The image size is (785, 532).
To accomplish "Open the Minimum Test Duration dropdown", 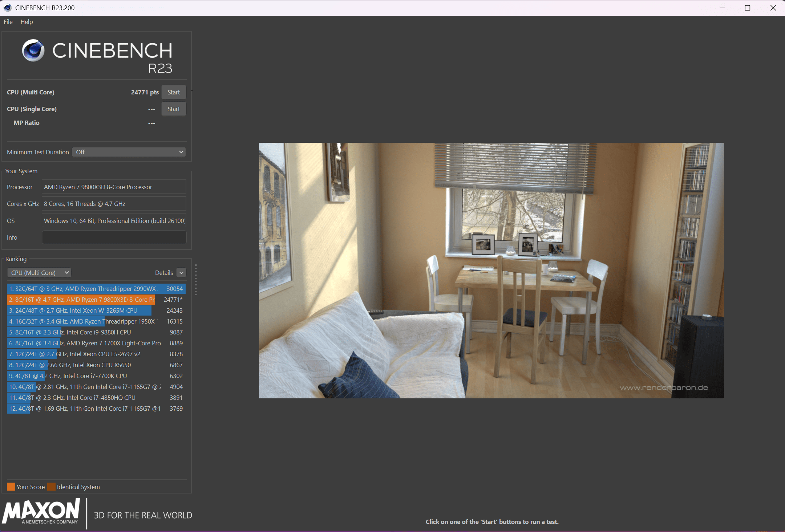I will (129, 152).
